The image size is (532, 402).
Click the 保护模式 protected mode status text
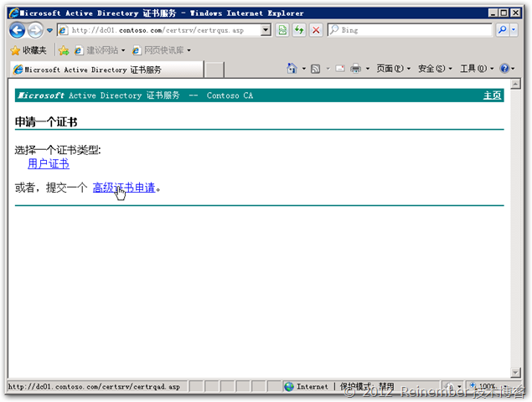tap(367, 386)
